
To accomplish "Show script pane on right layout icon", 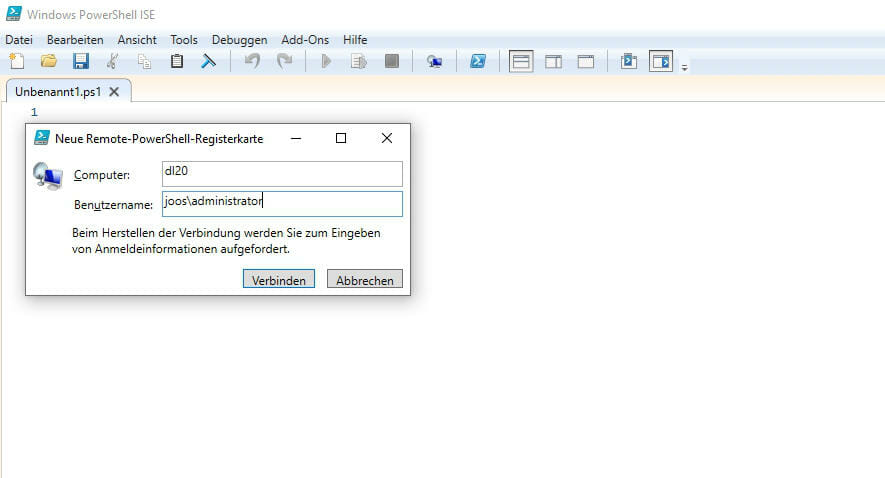I will tap(553, 62).
